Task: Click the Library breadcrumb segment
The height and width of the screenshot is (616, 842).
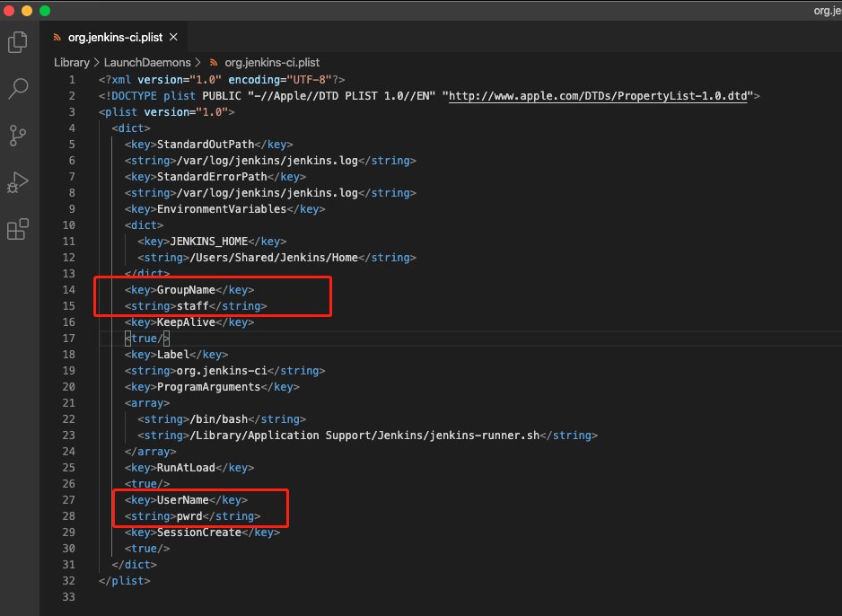Action: tap(72, 63)
